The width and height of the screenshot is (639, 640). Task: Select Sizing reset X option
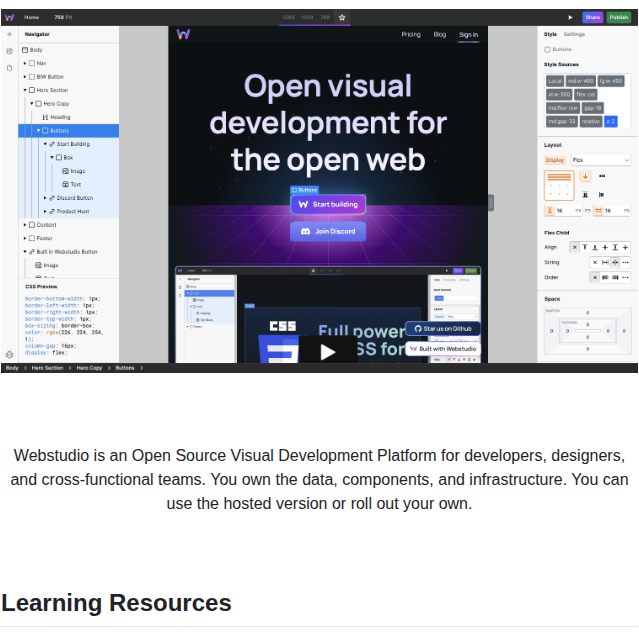click(595, 262)
